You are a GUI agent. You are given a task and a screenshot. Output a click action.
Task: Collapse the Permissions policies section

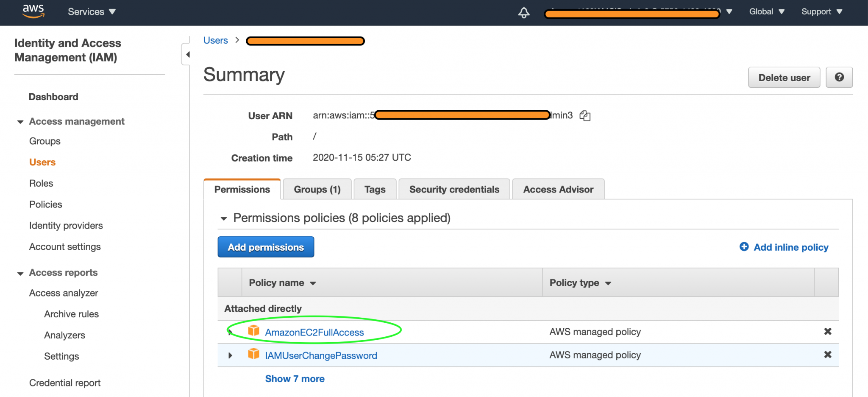224,218
